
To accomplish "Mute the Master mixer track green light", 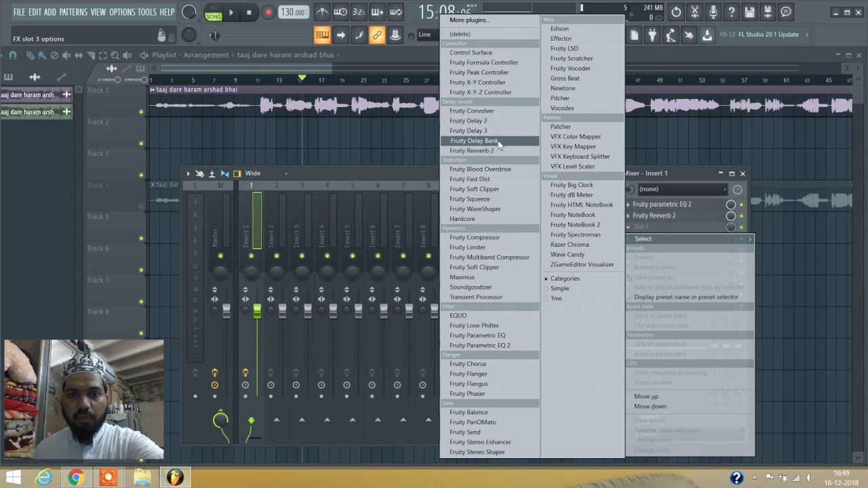I will 220,256.
